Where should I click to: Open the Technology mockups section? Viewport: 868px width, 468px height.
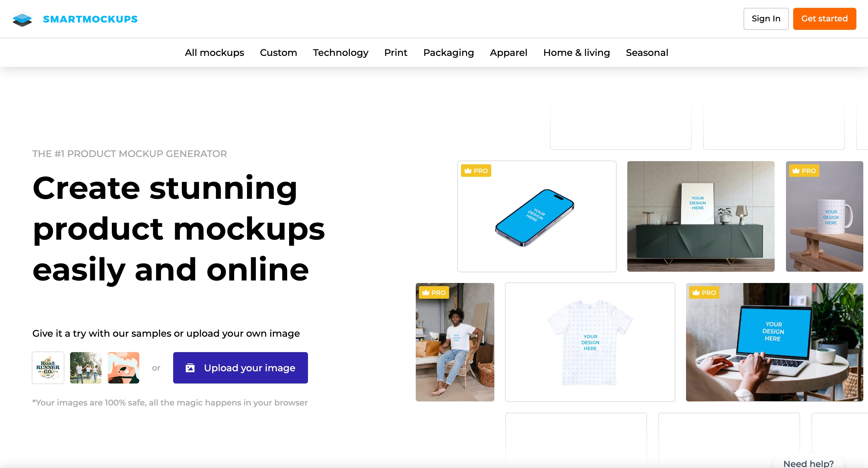click(x=341, y=52)
